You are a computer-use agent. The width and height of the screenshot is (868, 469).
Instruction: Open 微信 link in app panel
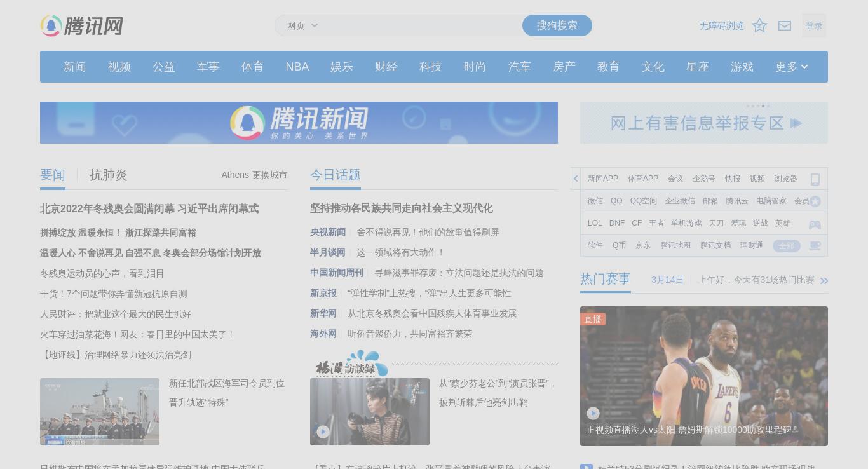coord(595,201)
